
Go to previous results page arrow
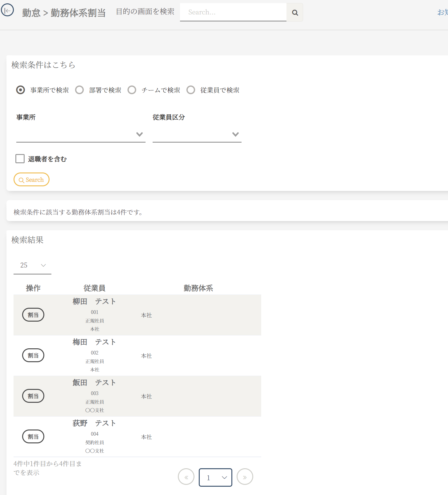(186, 477)
